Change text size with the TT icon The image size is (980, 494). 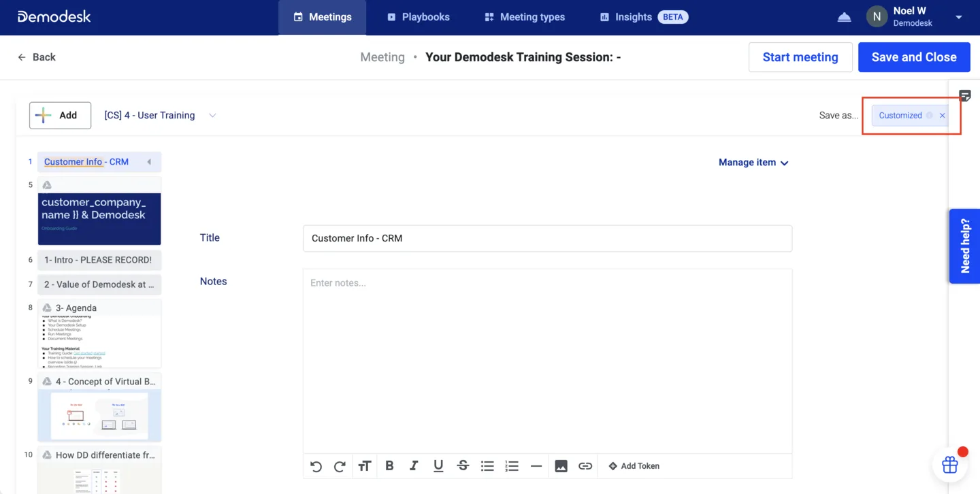[365, 466]
